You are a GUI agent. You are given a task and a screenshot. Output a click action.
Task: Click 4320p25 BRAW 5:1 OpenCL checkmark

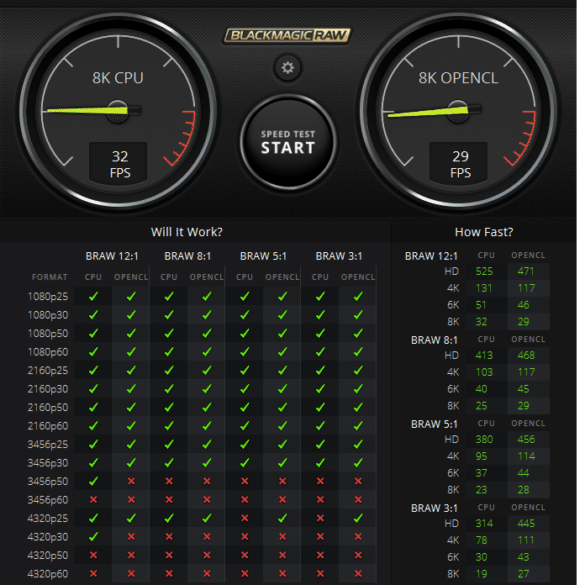point(282,518)
